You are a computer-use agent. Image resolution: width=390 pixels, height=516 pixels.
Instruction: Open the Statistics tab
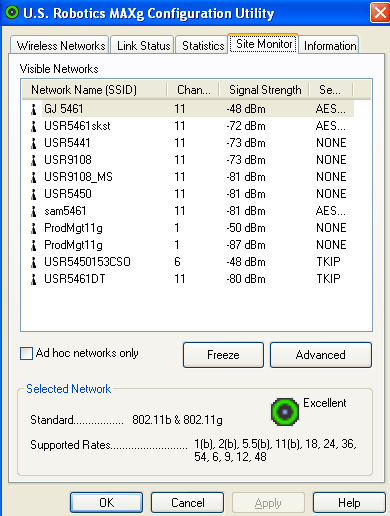point(203,45)
